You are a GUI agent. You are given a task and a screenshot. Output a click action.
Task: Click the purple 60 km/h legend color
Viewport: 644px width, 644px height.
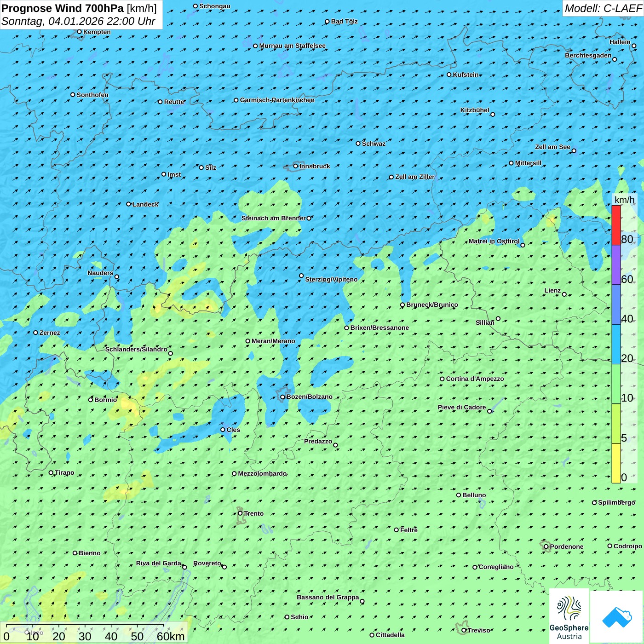click(616, 265)
